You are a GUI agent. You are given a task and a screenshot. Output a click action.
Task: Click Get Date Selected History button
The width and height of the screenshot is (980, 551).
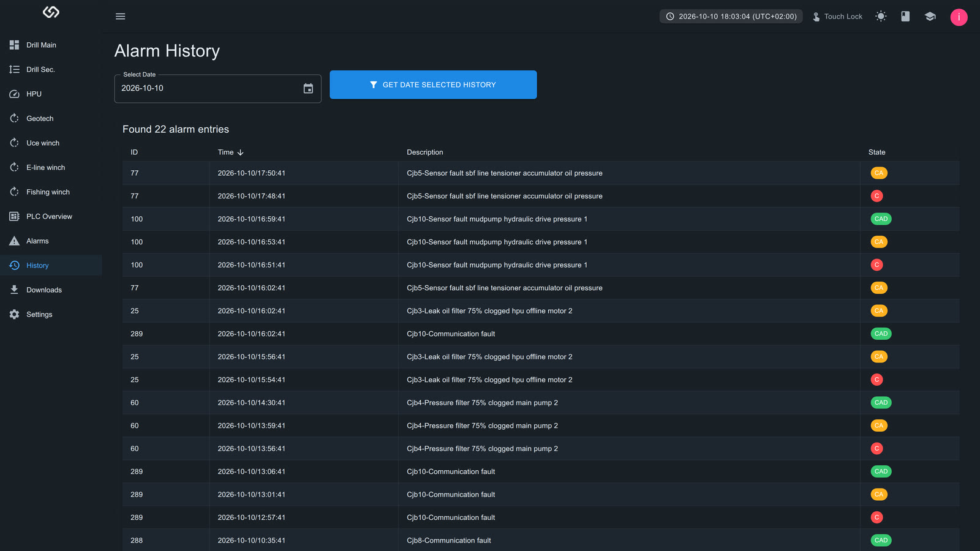tap(433, 84)
